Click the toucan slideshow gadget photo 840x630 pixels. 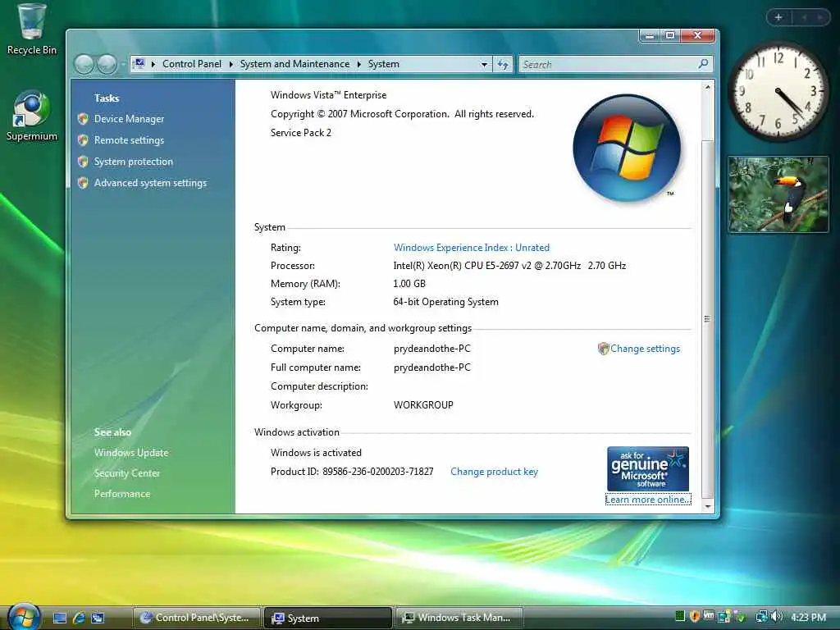coord(778,194)
